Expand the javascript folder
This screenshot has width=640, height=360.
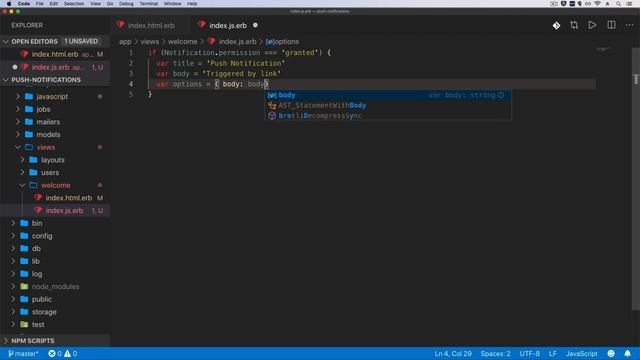pyautogui.click(x=55, y=96)
